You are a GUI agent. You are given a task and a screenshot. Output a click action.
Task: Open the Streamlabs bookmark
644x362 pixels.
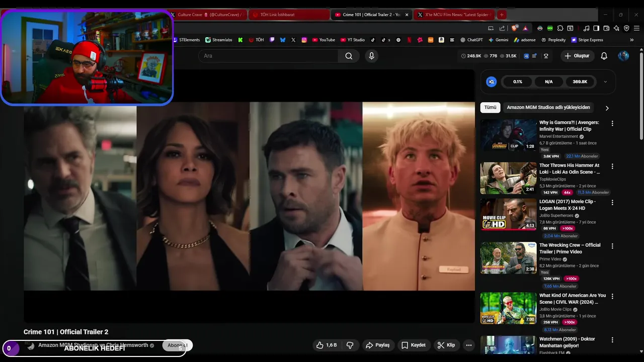[218, 40]
